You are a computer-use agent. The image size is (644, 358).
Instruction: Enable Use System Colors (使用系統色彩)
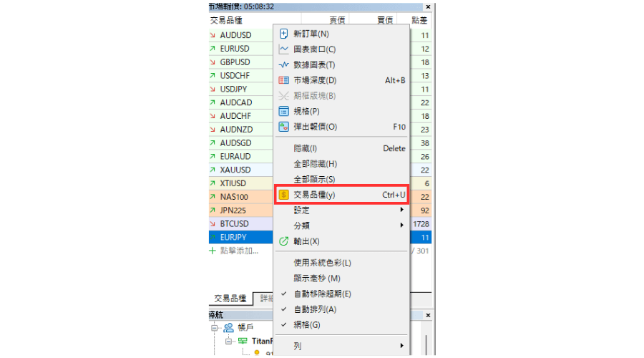341,263
